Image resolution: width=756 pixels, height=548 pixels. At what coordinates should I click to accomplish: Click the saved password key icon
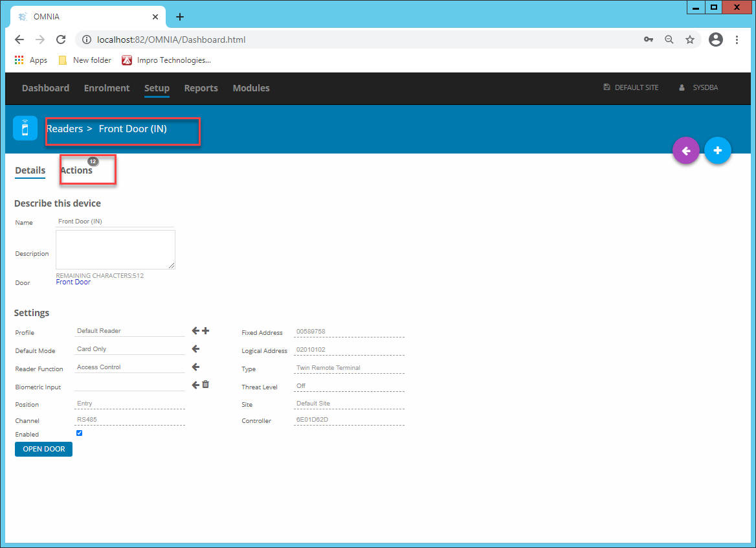click(649, 40)
